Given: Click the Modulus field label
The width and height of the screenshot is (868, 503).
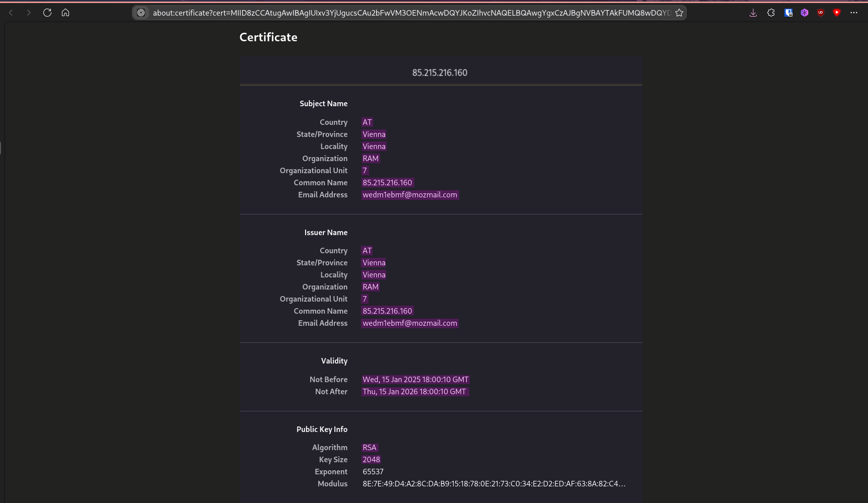Looking at the screenshot, I should pyautogui.click(x=332, y=484).
